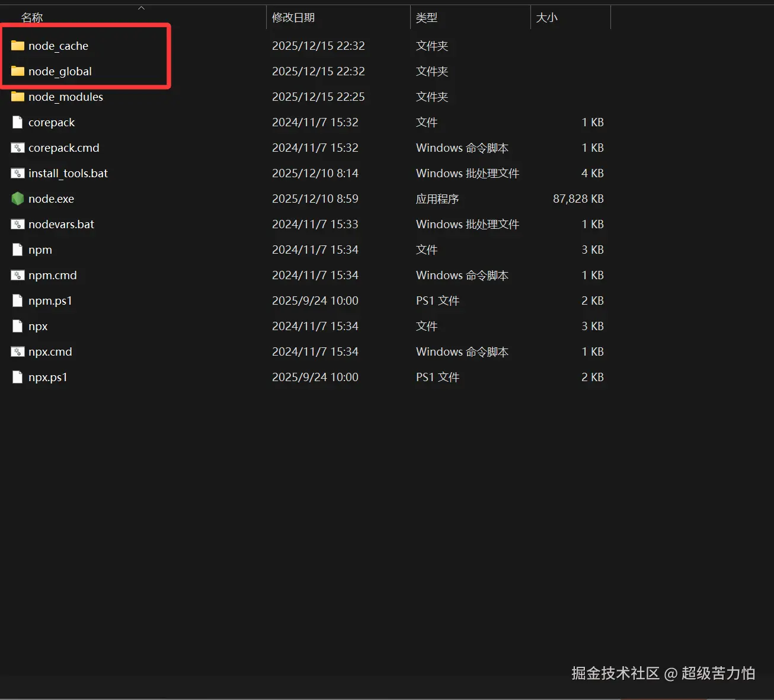Select the file name npm.cmd
Image resolution: width=774 pixels, height=700 pixels.
[53, 275]
